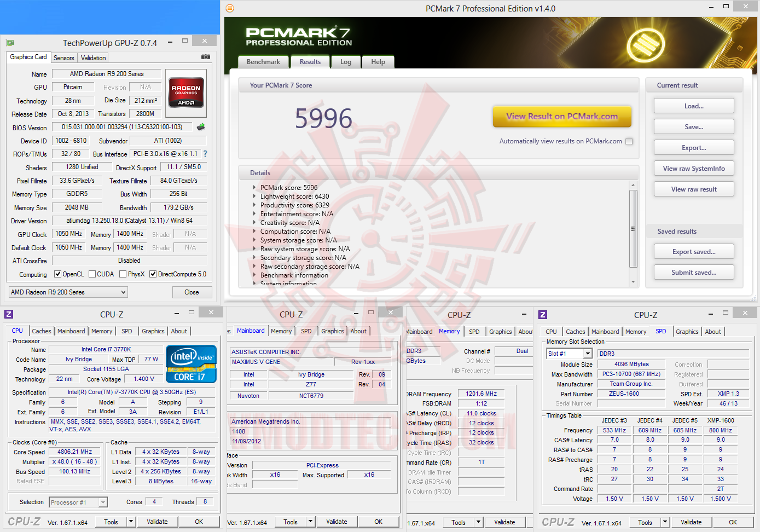Open the Tools dropdown arrow in the CPU-Z processor window
The height and width of the screenshot is (532, 760).
click(x=131, y=522)
